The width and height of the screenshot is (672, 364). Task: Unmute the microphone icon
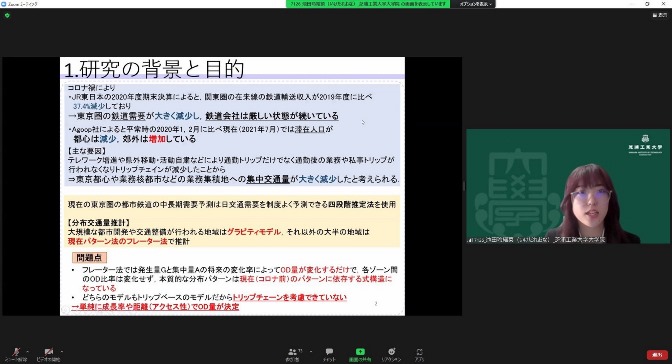point(16,352)
